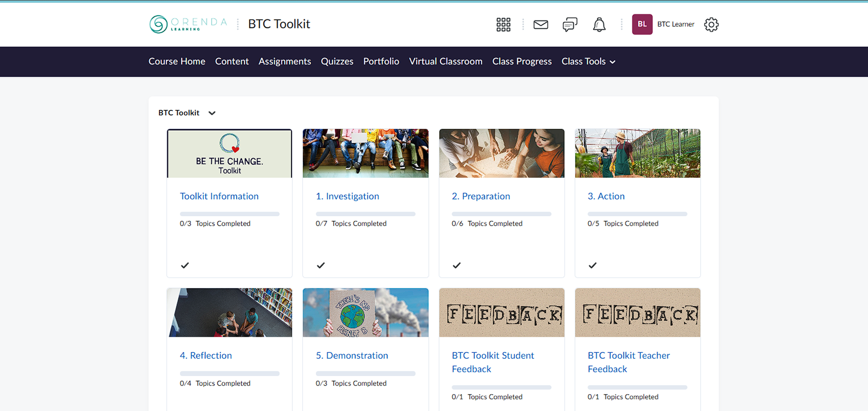Open the course selector grid icon

(x=503, y=25)
